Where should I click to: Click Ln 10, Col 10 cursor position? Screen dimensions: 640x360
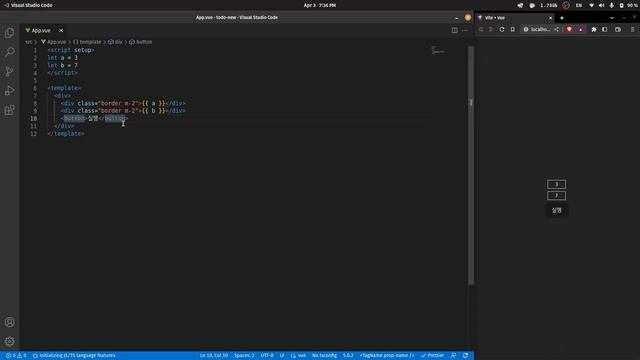[x=214, y=356]
